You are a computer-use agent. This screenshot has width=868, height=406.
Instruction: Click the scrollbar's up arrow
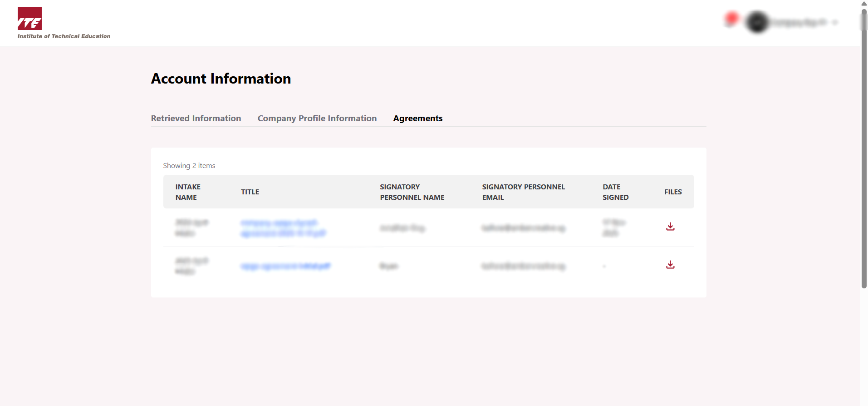click(x=864, y=4)
